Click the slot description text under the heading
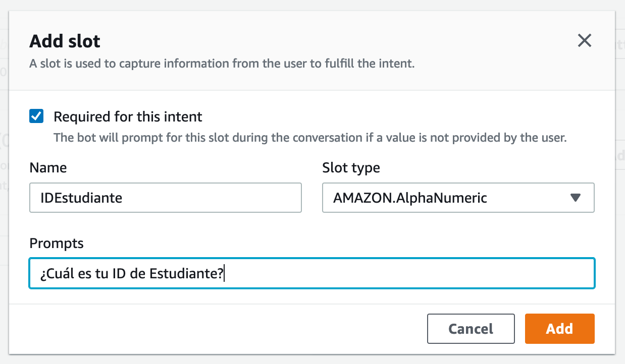The height and width of the screenshot is (364, 625). [x=222, y=65]
